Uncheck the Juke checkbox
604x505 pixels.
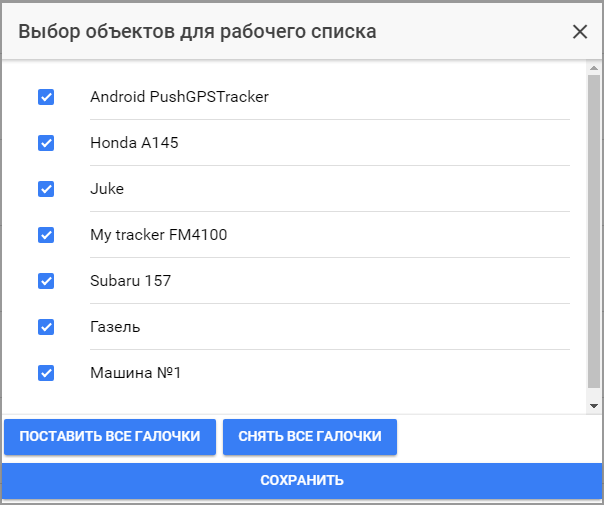click(46, 189)
